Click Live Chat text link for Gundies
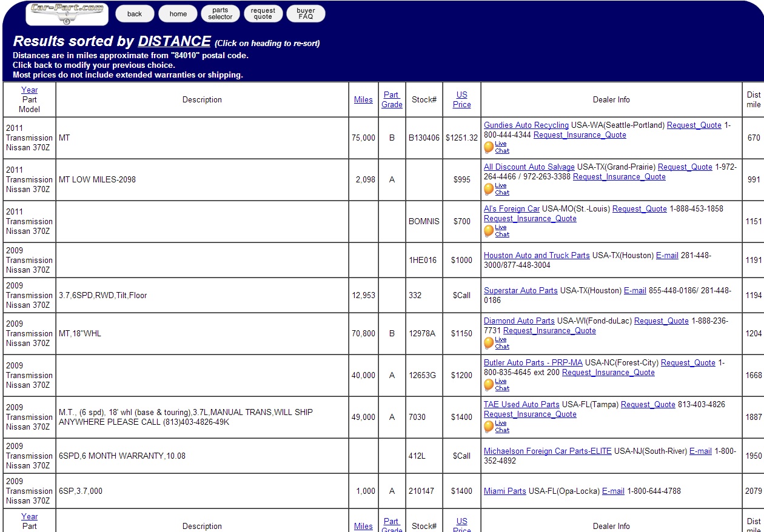The height and width of the screenshot is (532, 764). click(x=502, y=147)
